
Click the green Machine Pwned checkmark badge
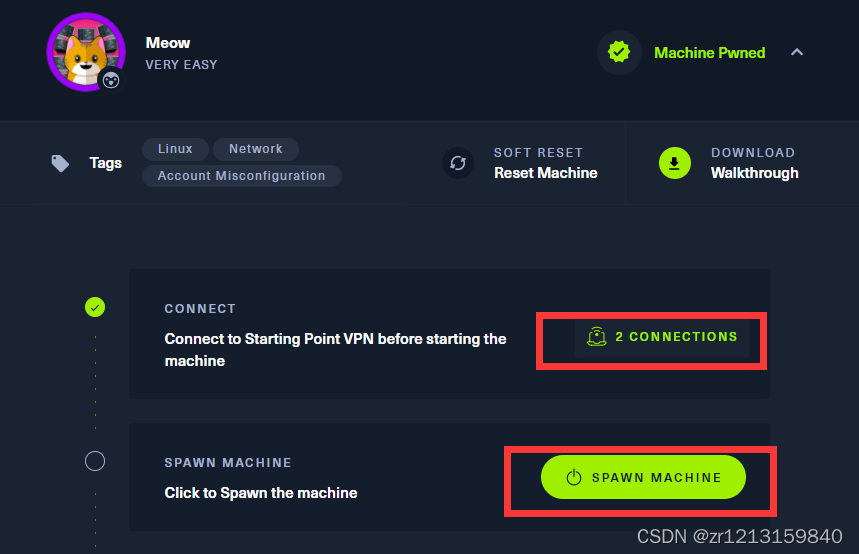click(619, 52)
